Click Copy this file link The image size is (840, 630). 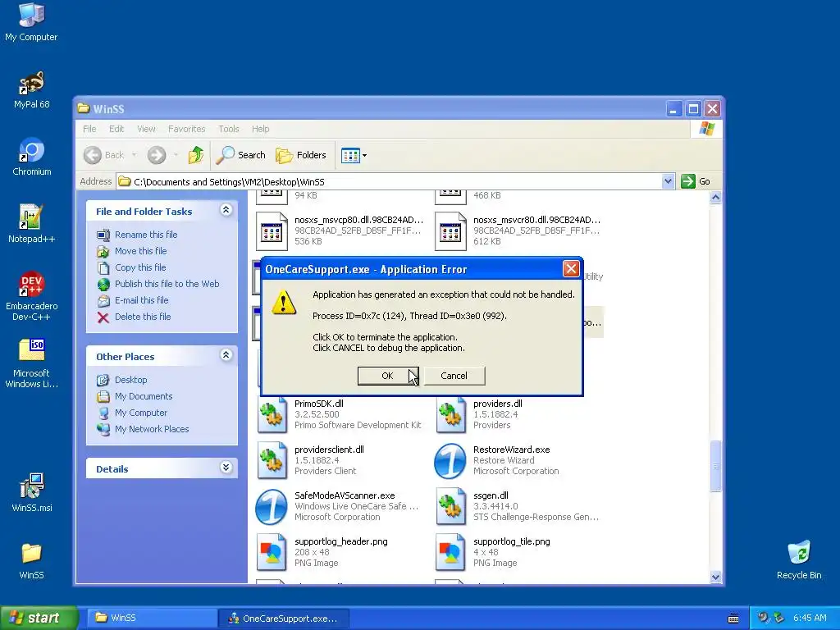(x=140, y=267)
